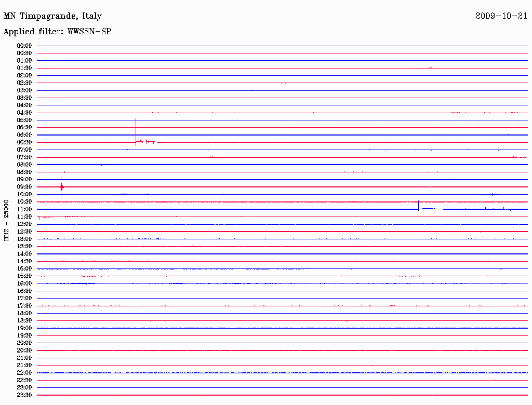
Task: Click the red seismic event on 09:30 trace
Action: [61, 186]
